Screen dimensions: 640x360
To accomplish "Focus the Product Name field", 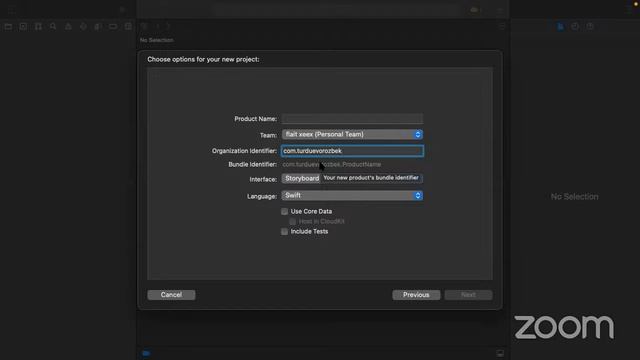I will click(x=352, y=119).
